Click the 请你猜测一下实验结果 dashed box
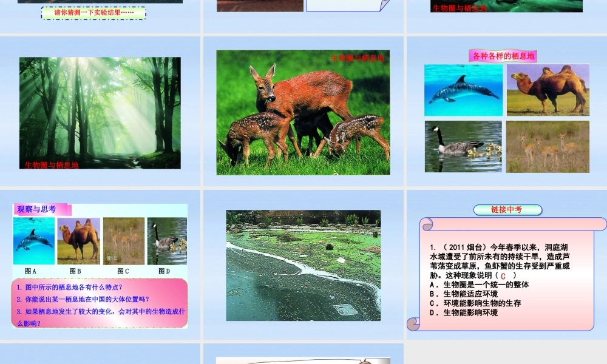 coord(93,13)
